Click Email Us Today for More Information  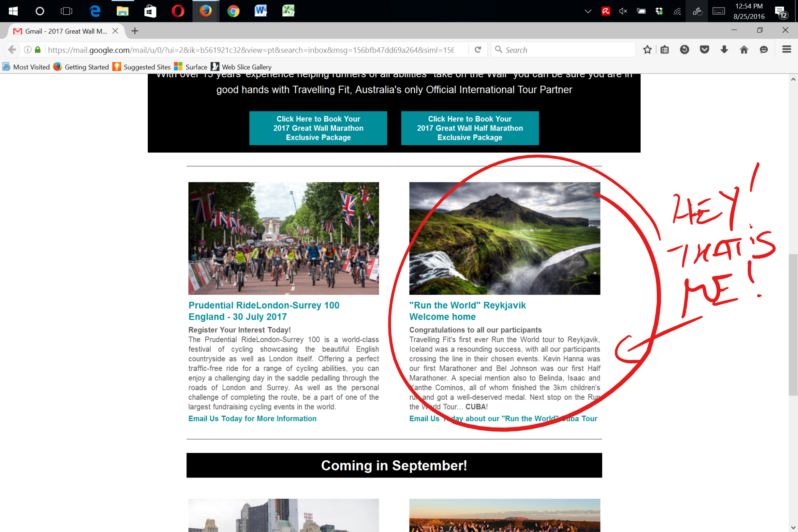pyautogui.click(x=252, y=419)
